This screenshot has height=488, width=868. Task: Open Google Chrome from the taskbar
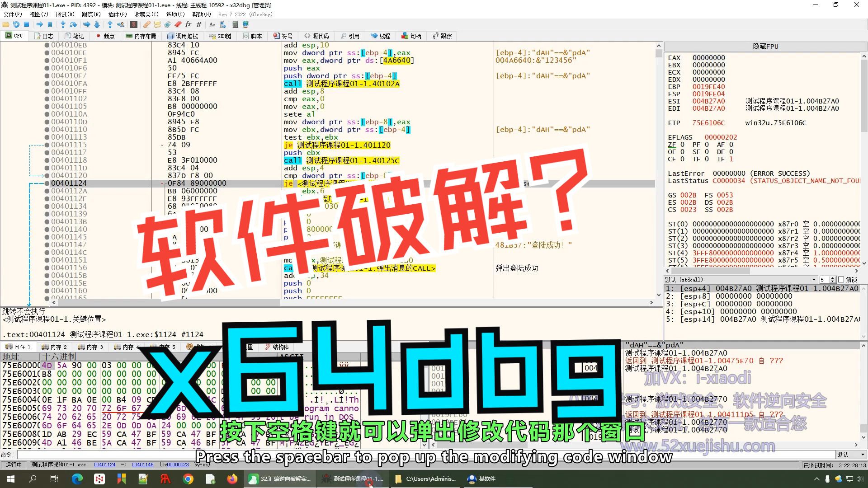(x=188, y=479)
